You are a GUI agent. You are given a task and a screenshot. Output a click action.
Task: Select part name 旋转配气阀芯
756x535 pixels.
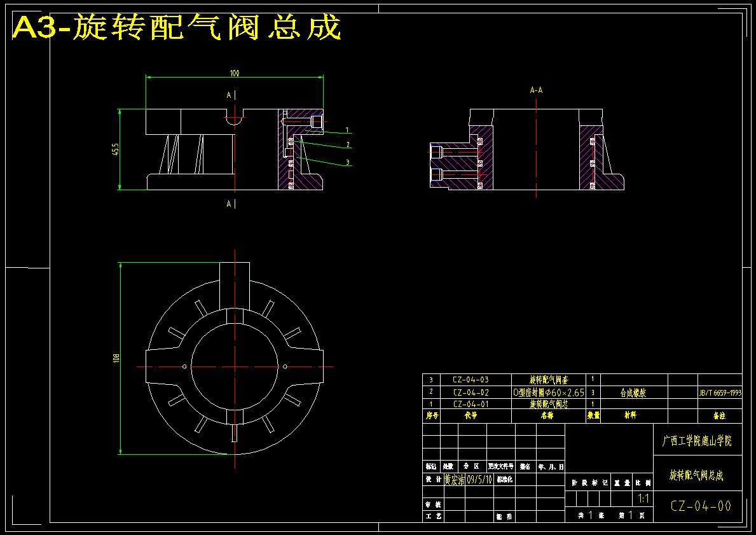point(549,404)
